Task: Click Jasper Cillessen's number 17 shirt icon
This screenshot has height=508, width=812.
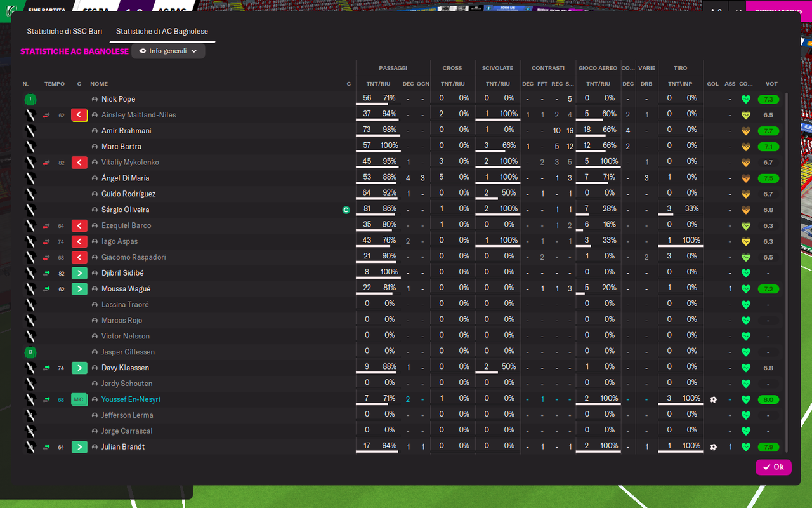Action: click(x=30, y=352)
